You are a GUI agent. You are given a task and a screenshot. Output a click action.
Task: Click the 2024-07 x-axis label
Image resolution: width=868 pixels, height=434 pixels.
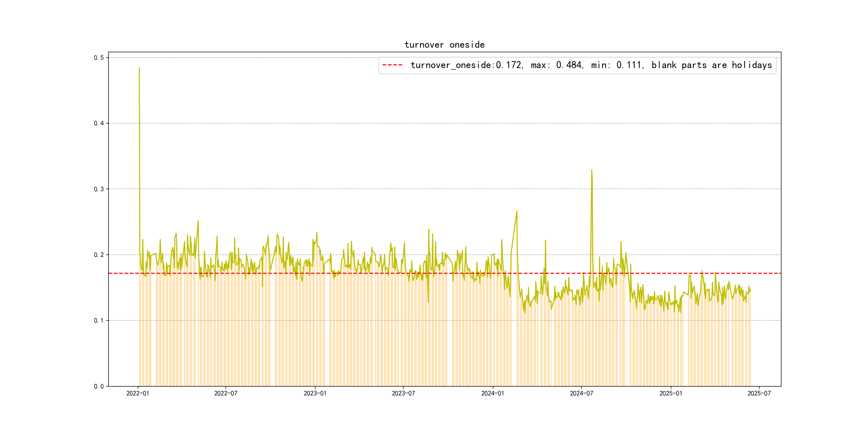pos(582,394)
